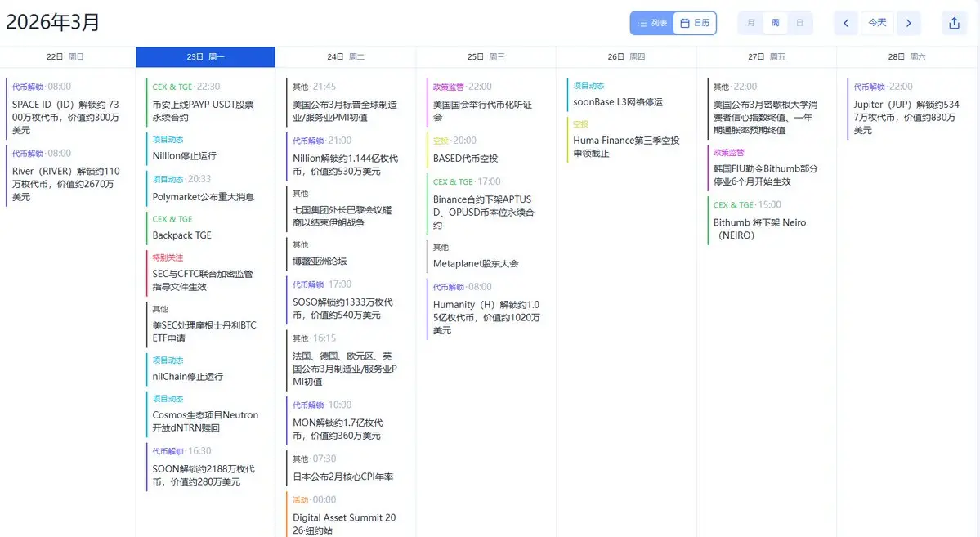Open the Cosmos生态项目Neutron event
The image size is (980, 537).
click(208, 414)
